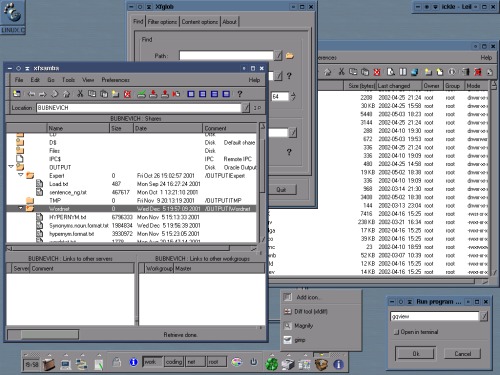
Task: Open the Preferences menu in xfsamba
Action: coord(115,80)
